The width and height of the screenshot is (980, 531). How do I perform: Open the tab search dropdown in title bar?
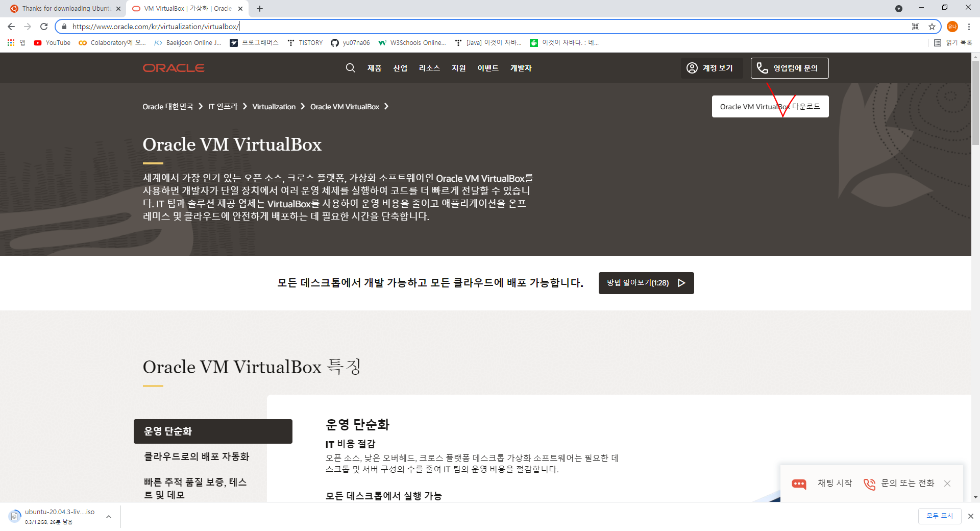(899, 9)
